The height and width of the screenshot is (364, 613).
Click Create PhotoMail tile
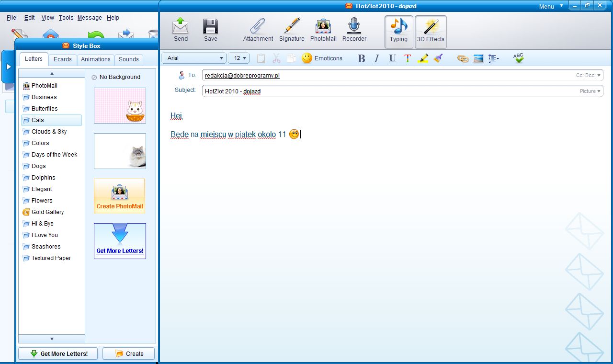120,196
